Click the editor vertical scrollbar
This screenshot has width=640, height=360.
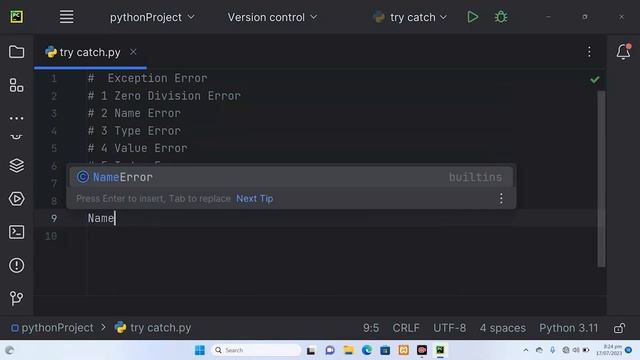[601, 179]
